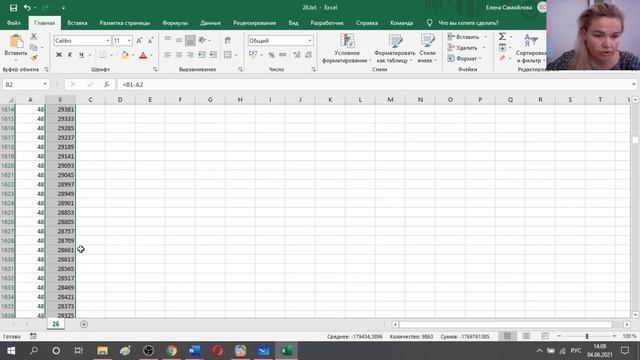Image resolution: width=640 pixels, height=360 pixels.
Task: Click the Clear eraser icon
Action: click(x=502, y=58)
